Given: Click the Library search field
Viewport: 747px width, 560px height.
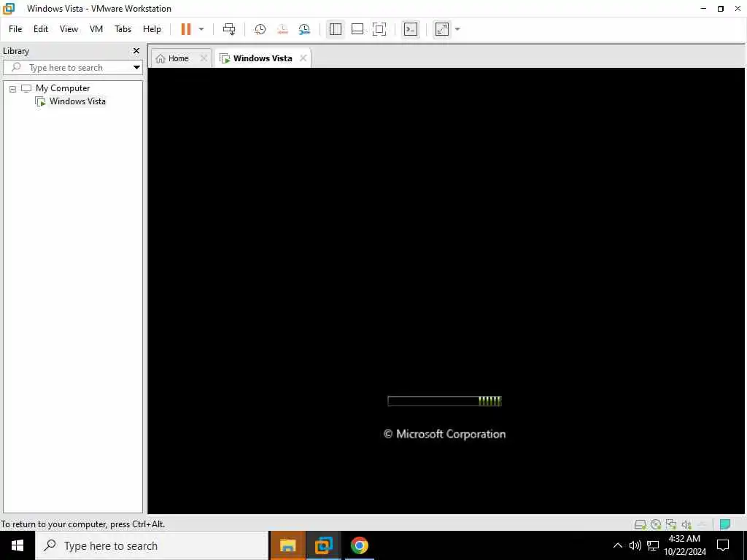Looking at the screenshot, I should pyautogui.click(x=66, y=68).
